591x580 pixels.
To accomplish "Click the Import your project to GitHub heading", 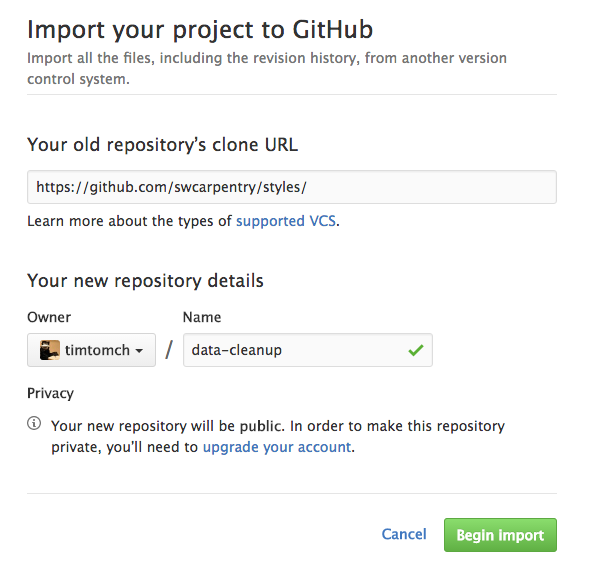I will [x=200, y=30].
